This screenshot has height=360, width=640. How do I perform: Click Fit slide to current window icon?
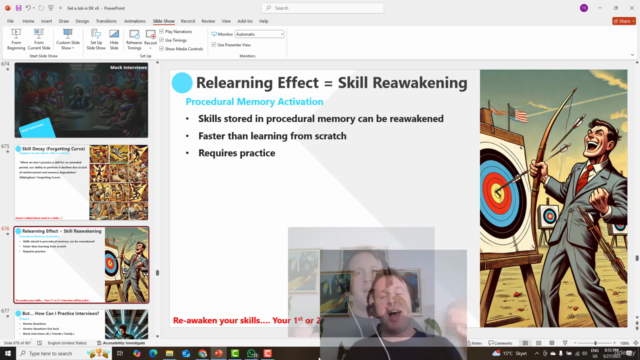(x=636, y=343)
